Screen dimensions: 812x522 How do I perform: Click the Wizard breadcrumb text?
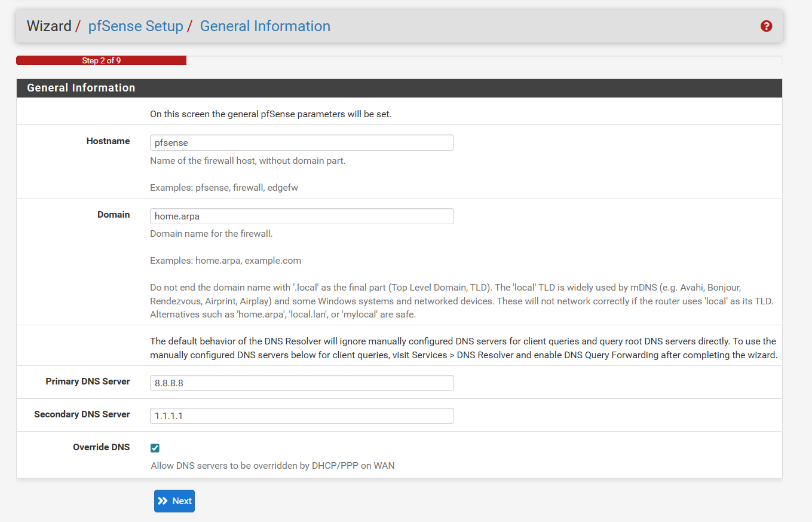(x=49, y=26)
